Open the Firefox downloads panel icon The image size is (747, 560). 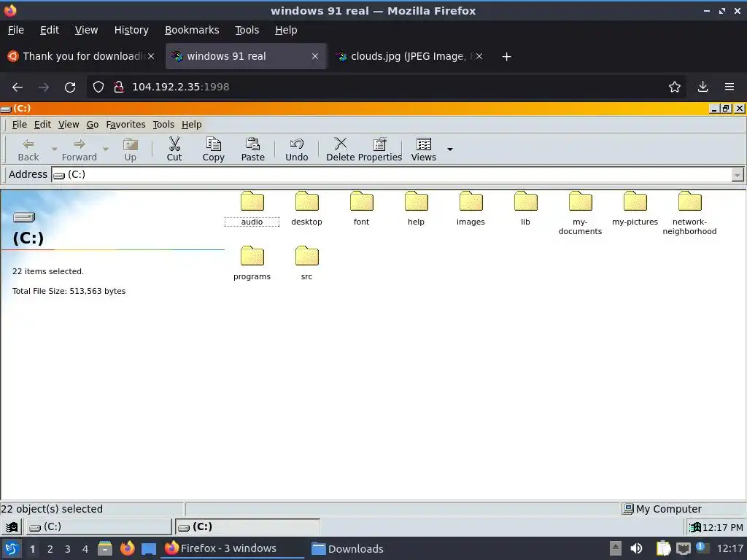pos(703,87)
